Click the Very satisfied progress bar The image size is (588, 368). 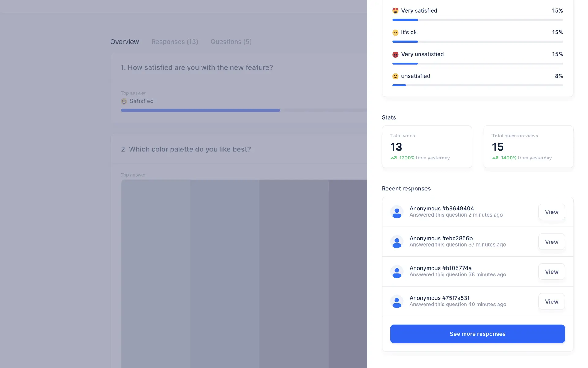click(x=477, y=20)
